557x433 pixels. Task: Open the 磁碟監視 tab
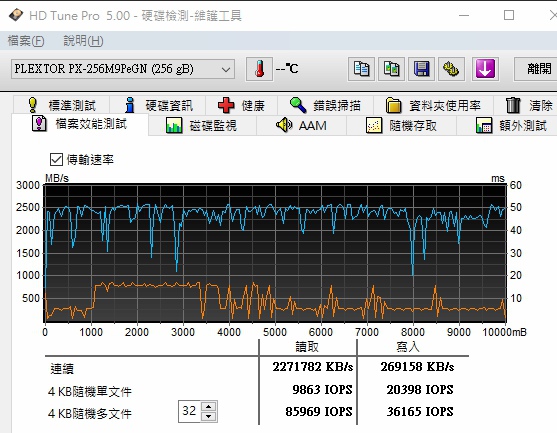point(202,125)
